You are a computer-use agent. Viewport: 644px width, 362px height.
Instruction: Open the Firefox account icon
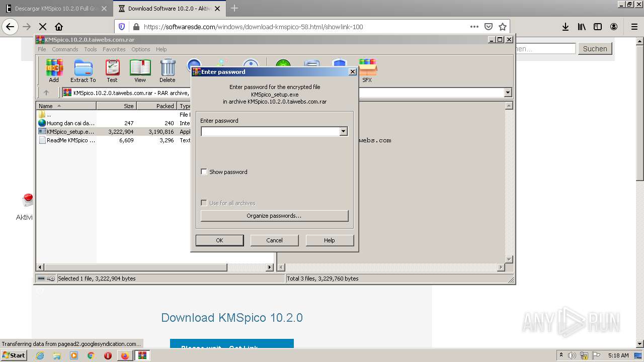click(614, 27)
